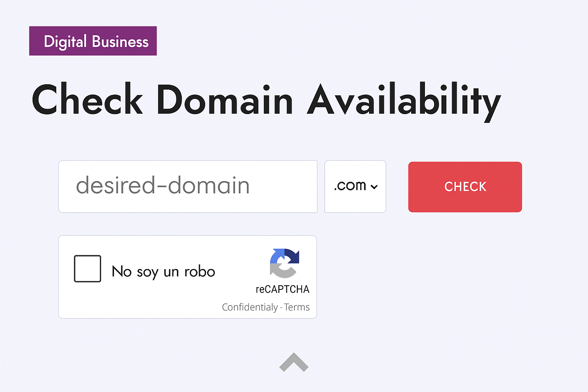588x392 pixels.
Task: Click the "No soy un robo" label
Action: coord(163,271)
